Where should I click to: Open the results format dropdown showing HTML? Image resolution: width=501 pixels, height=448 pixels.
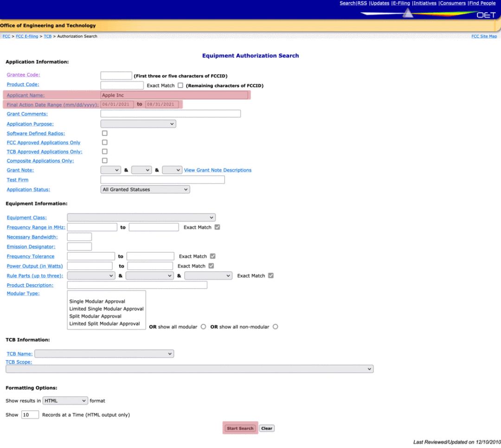[65, 400]
